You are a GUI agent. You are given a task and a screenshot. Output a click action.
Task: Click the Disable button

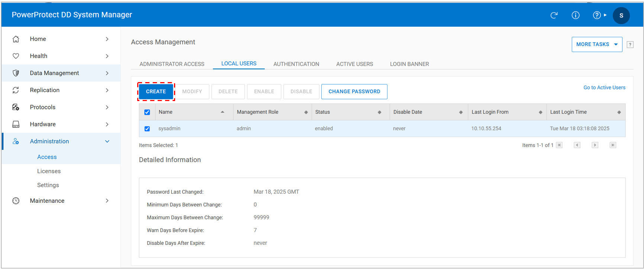[x=301, y=91]
